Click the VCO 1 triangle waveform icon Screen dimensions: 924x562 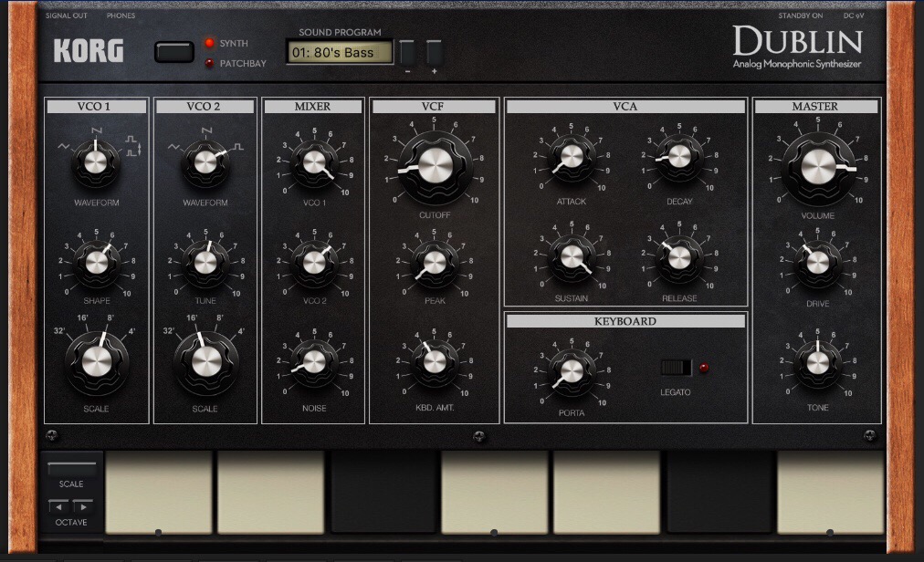[64, 145]
